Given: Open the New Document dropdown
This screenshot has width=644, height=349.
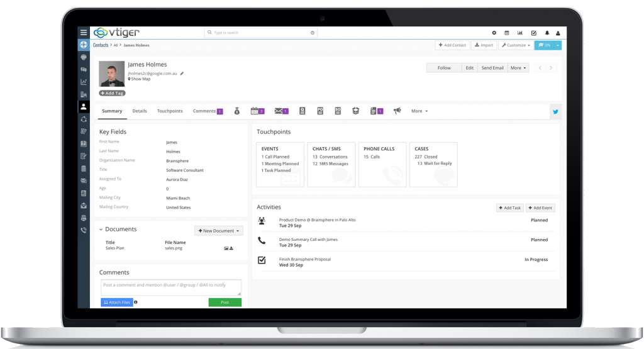Looking at the screenshot, I should point(218,231).
